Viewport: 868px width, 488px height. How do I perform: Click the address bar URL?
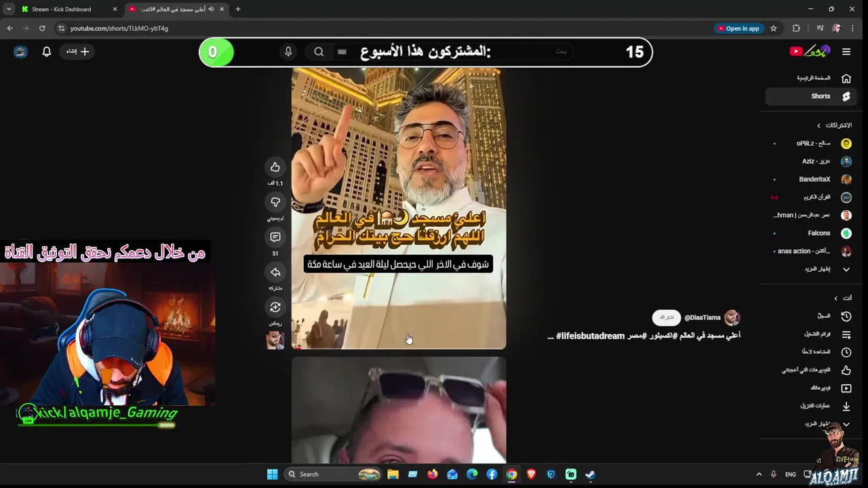[x=119, y=28]
